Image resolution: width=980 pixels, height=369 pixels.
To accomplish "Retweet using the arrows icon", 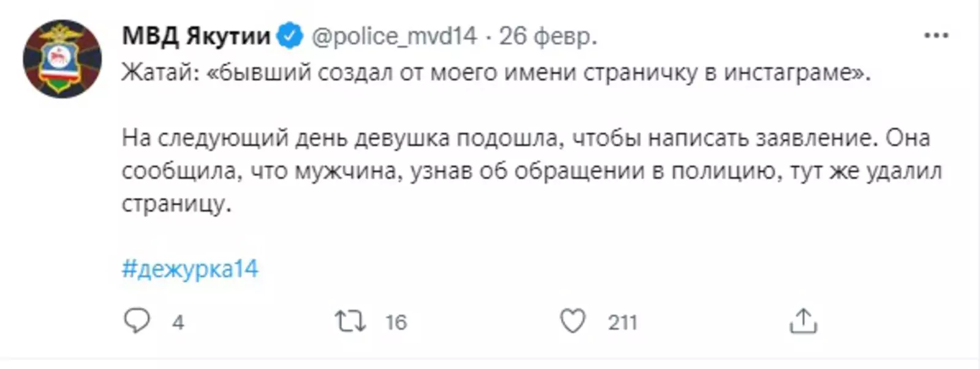I will coord(350,321).
